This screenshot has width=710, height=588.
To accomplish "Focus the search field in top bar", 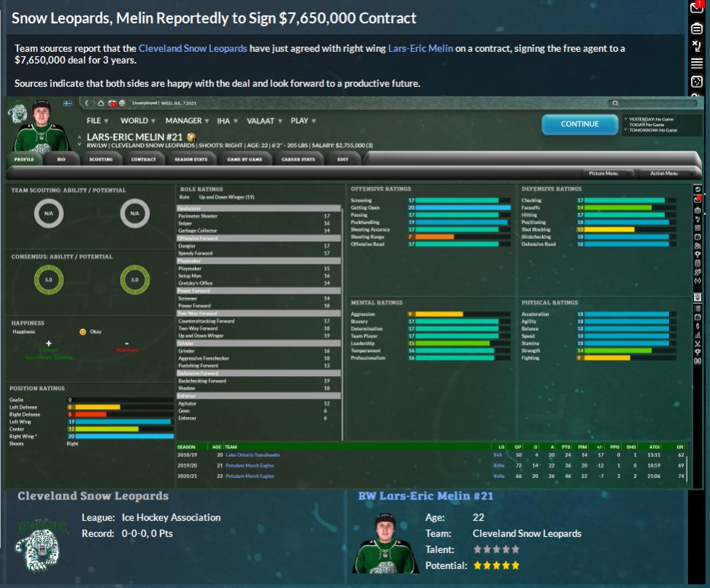I will pyautogui.click(x=652, y=103).
